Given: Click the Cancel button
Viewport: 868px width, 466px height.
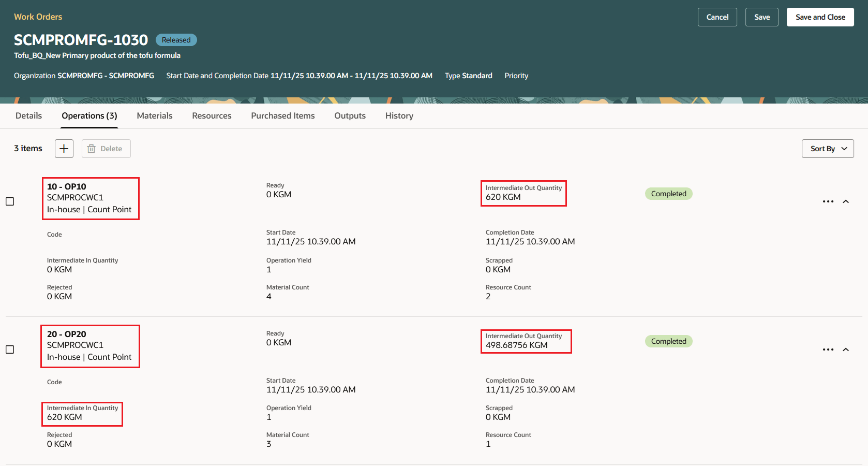Looking at the screenshot, I should (717, 17).
